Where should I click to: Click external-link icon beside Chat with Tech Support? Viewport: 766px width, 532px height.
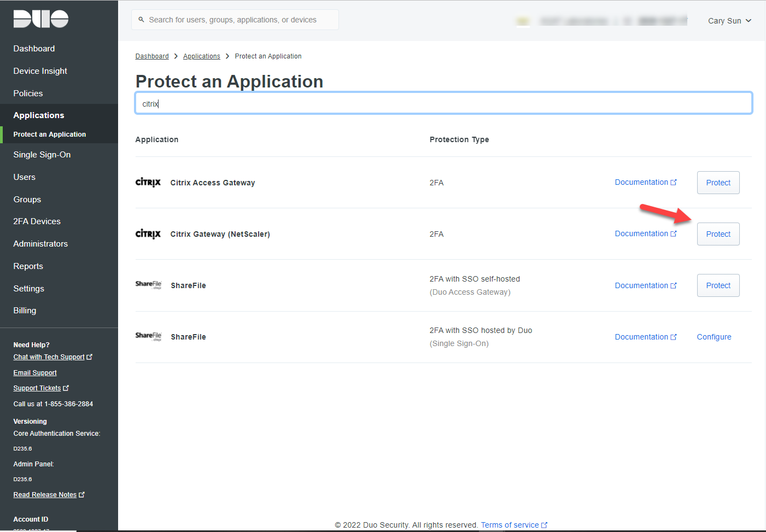coord(90,357)
